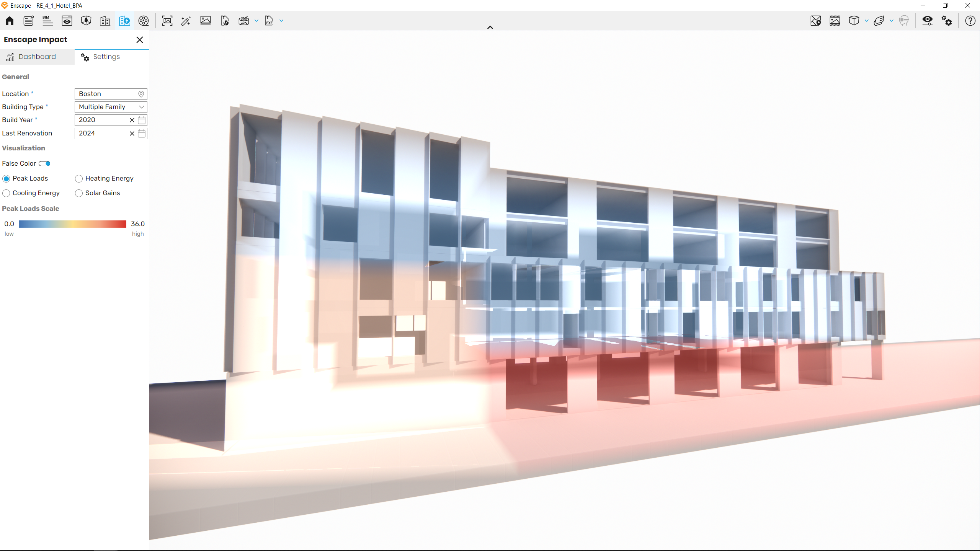Image resolution: width=980 pixels, height=551 pixels.
Task: Open the Visual Settings eye-slider icon
Action: (928, 21)
